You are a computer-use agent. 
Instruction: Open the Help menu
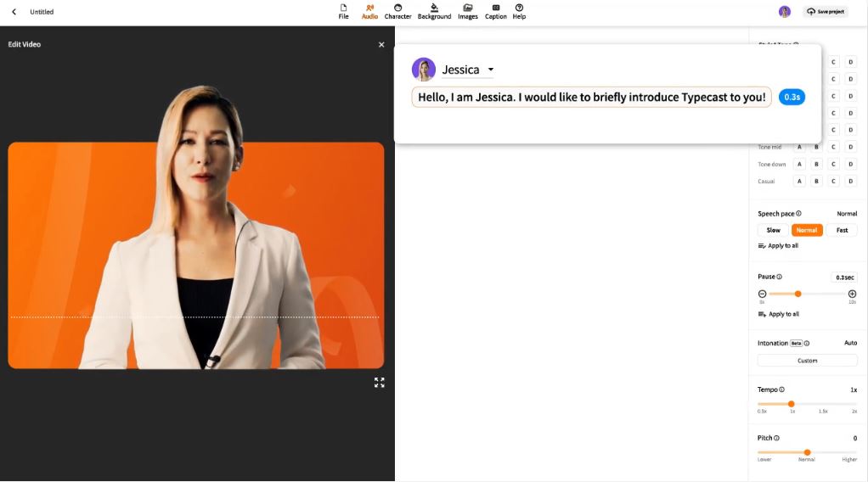[519, 12]
